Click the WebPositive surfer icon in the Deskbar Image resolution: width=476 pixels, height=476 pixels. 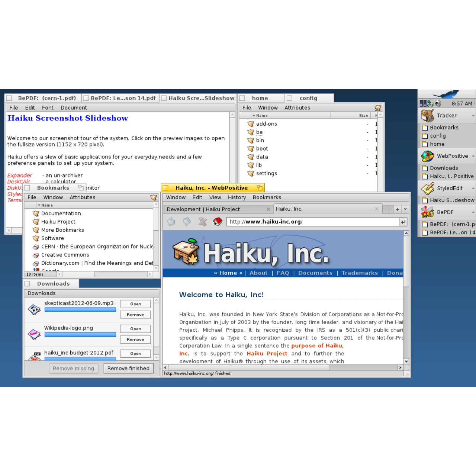427,156
